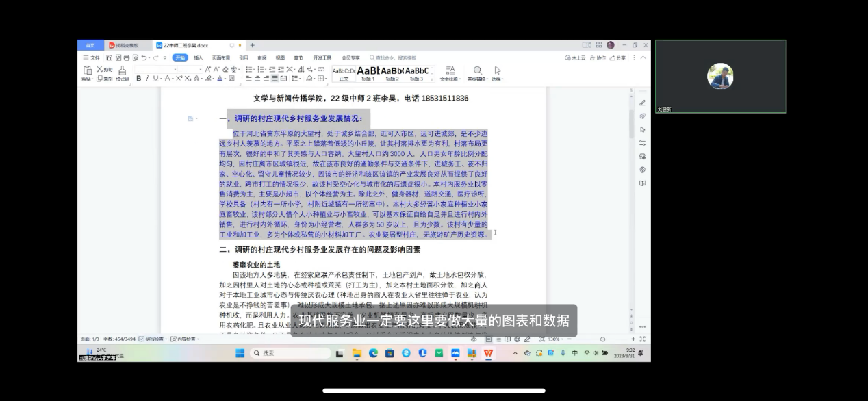This screenshot has width=868, height=401.
Task: Click the 标题 1 style thumbnail
Action: 368,71
